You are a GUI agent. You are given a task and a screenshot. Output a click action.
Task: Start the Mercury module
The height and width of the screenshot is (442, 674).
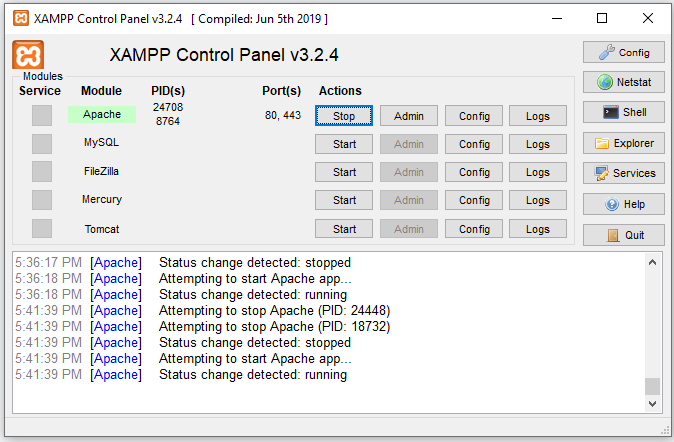pos(344,200)
